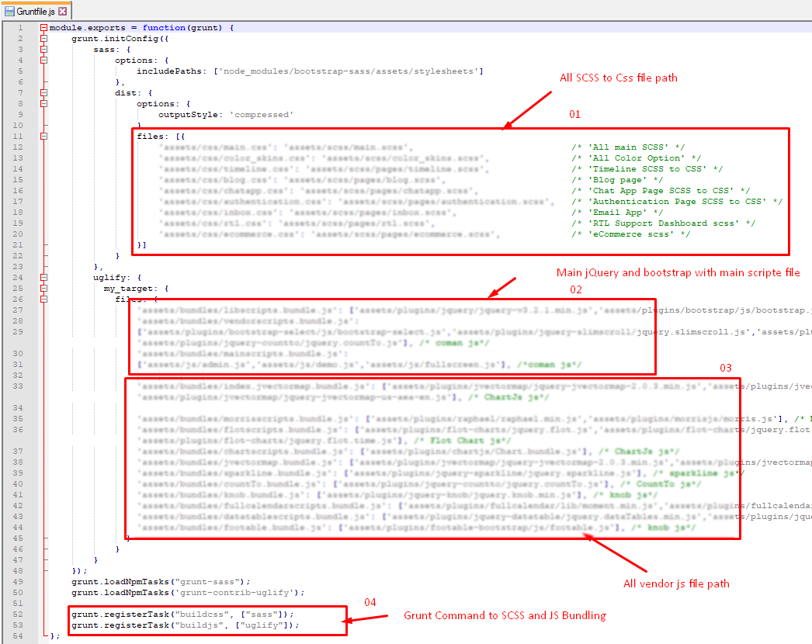This screenshot has height=644, width=812.
Task: Click the includePaths bootstrap-sass stylesheets line
Action: coord(310,71)
